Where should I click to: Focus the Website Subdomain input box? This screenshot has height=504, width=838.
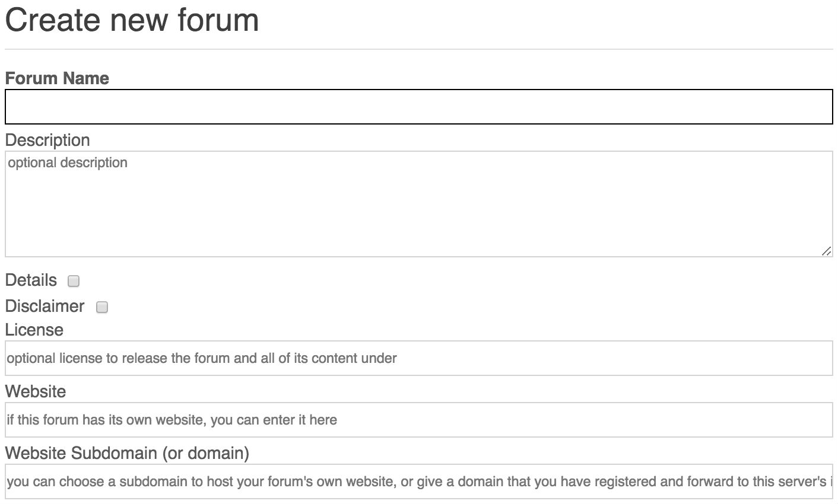click(418, 481)
